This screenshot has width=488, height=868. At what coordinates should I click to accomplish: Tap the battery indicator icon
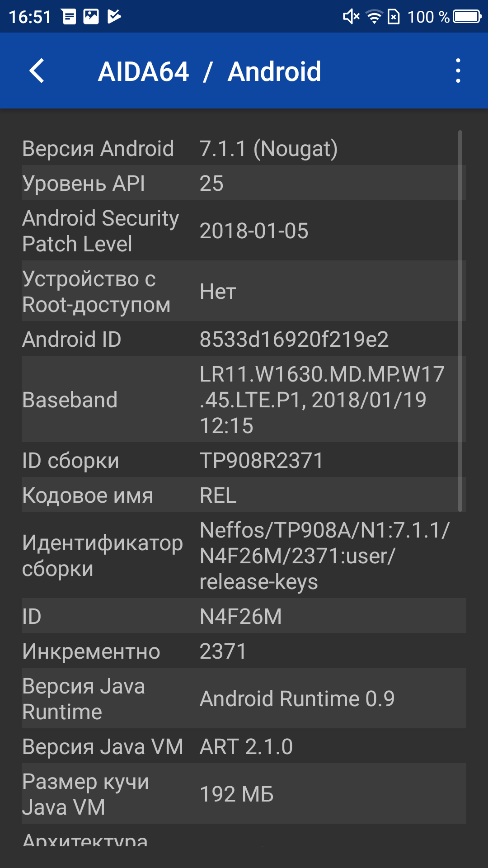click(x=467, y=17)
